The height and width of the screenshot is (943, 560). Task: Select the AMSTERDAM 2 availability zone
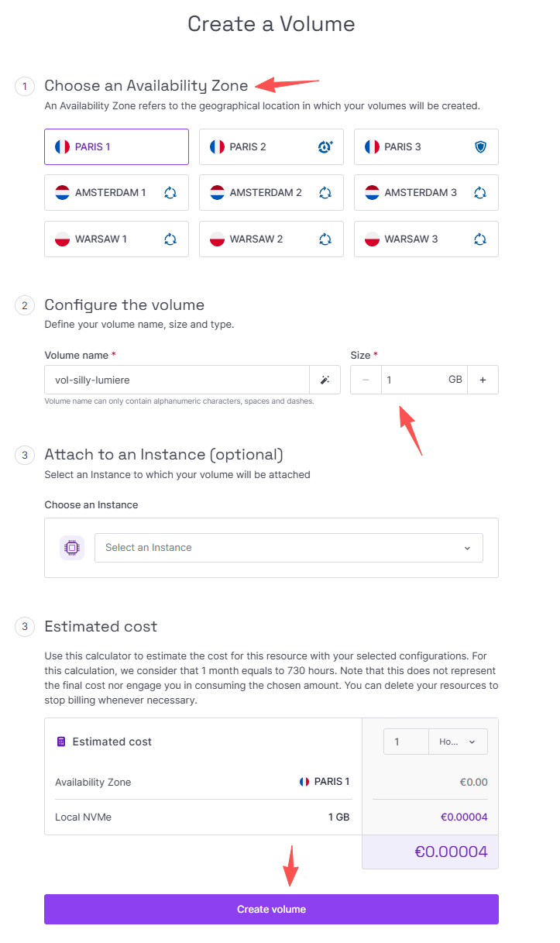[x=271, y=193]
